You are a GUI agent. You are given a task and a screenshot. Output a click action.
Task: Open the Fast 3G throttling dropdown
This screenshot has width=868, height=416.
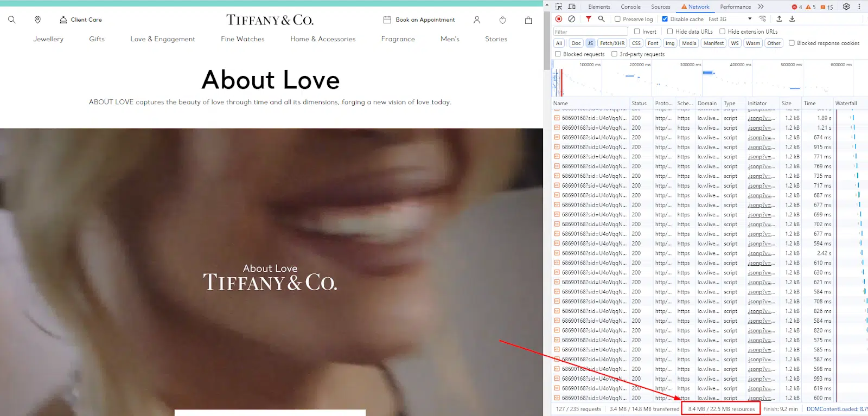coord(730,19)
